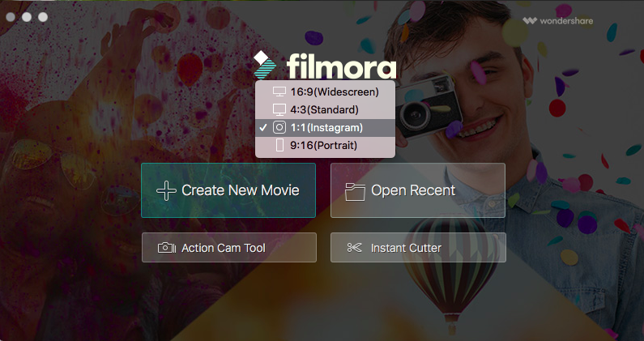The width and height of the screenshot is (644, 341).
Task: Click the plus icon on Create New Movie
Action: tap(166, 190)
